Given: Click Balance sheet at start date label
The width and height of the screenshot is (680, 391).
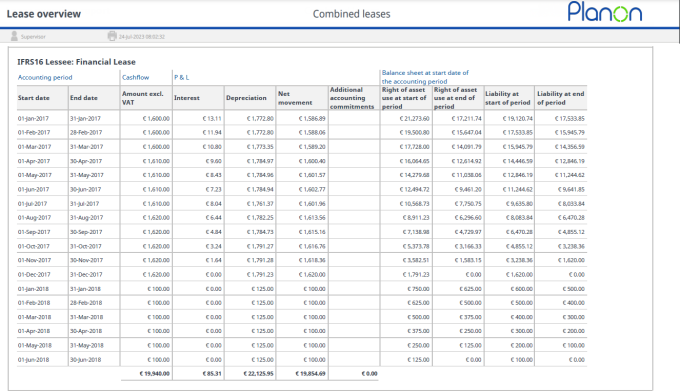Looking at the screenshot, I should coord(425,77).
